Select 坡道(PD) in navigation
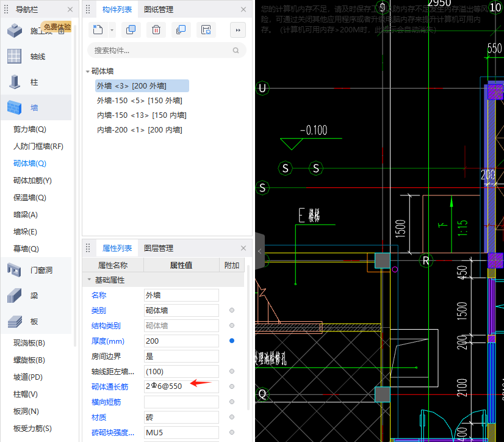This screenshot has height=442, width=504. pos(27,377)
